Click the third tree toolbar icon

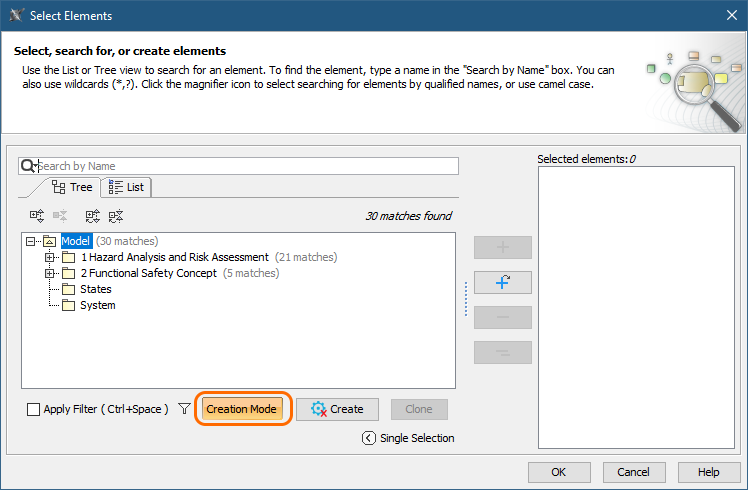coord(93,215)
